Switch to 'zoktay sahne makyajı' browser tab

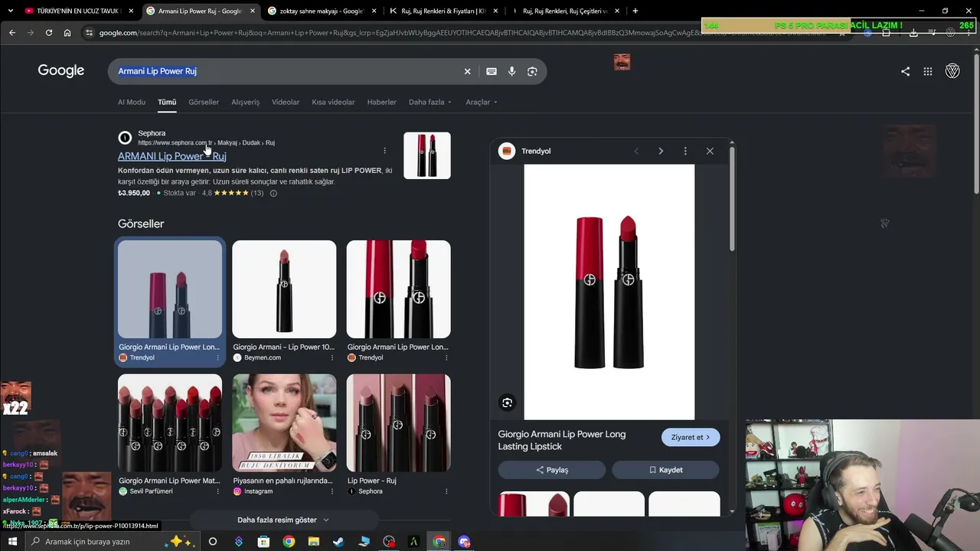click(x=322, y=11)
